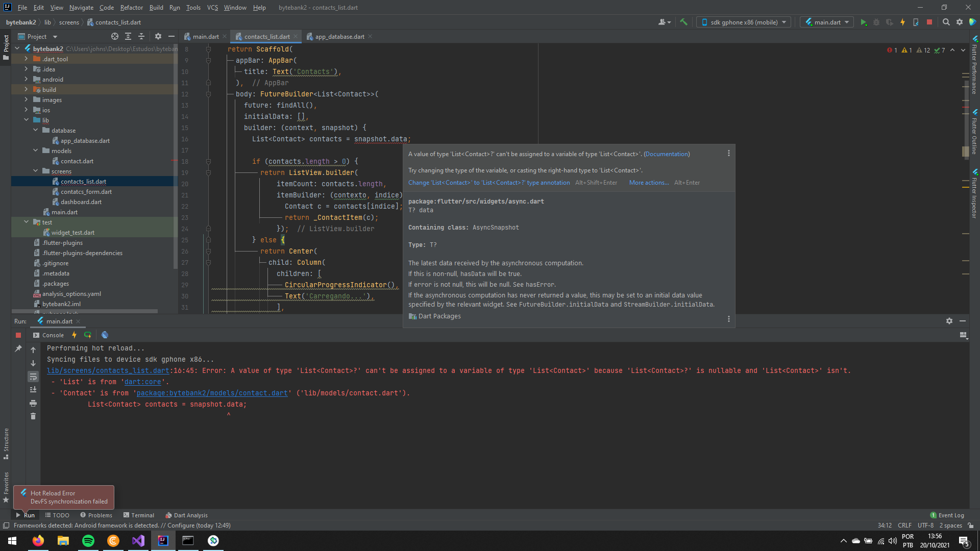Open lib/screens/contacts_list.dart link in the console
The height and width of the screenshot is (551, 980).
click(x=108, y=371)
